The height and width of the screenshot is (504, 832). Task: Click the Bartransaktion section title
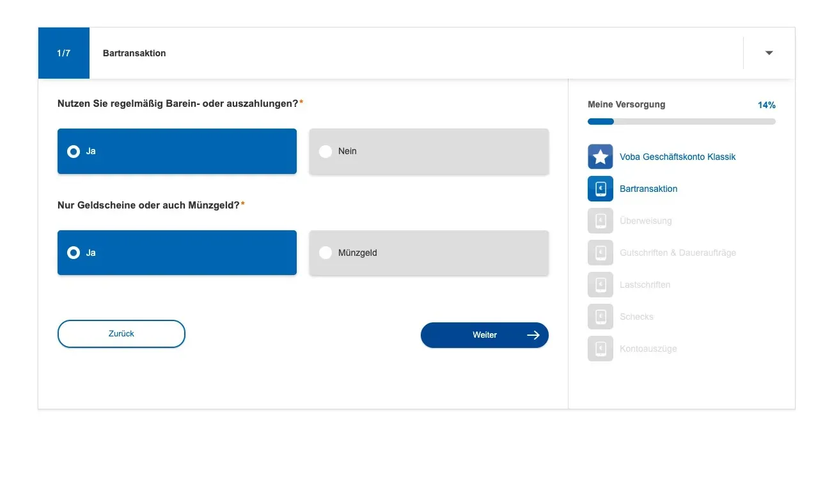(x=134, y=53)
